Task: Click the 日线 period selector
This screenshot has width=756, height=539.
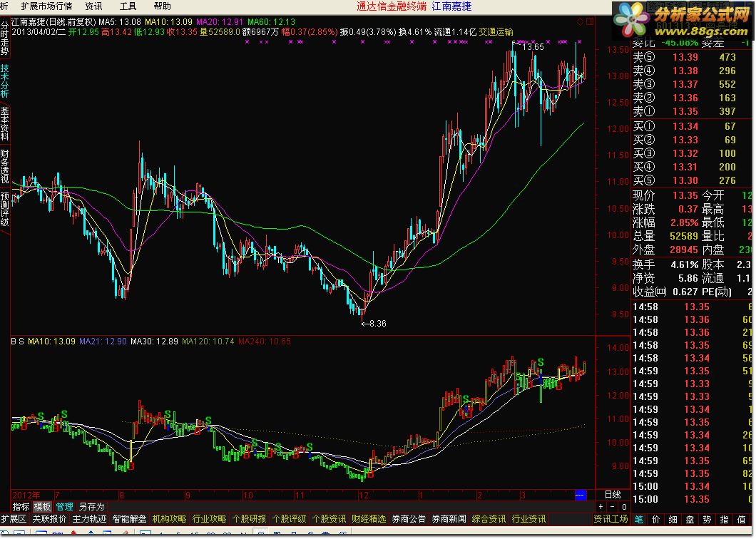Action: 613,495
